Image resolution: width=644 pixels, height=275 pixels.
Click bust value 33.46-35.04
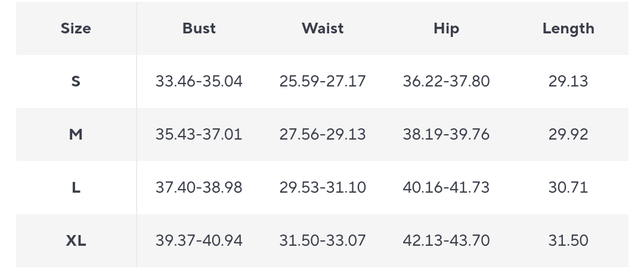(199, 81)
